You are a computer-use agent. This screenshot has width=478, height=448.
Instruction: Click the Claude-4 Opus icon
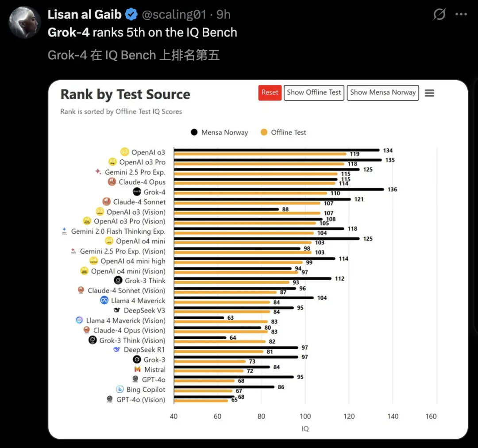pyautogui.click(x=112, y=182)
